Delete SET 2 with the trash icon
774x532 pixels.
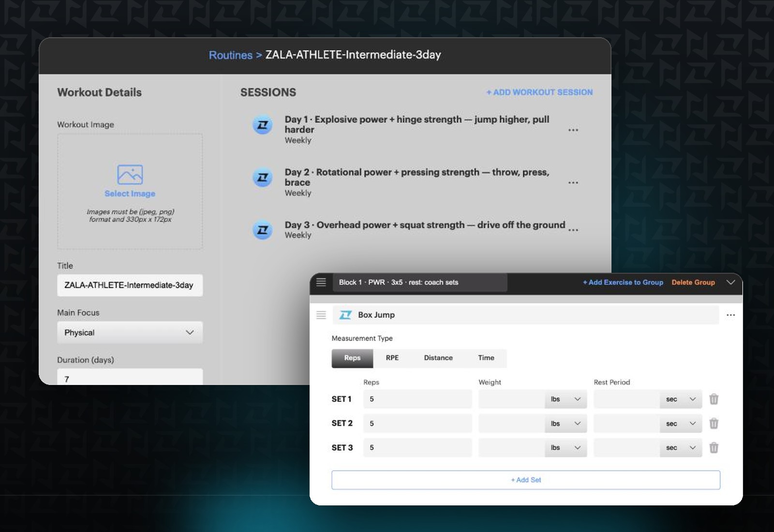[714, 424]
